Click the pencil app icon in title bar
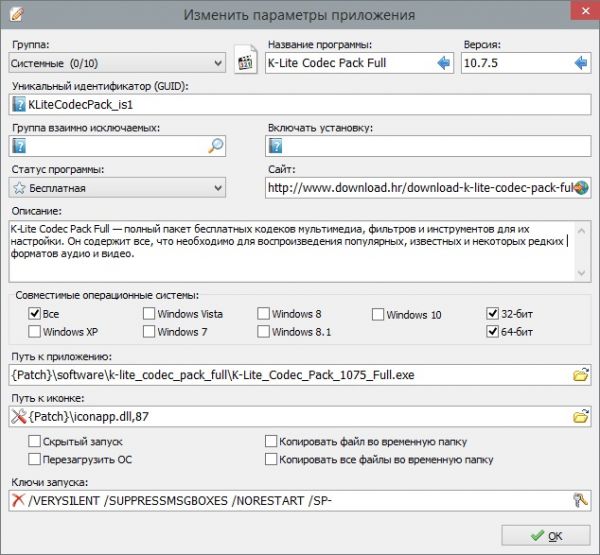The height and width of the screenshot is (555, 600). click(17, 14)
